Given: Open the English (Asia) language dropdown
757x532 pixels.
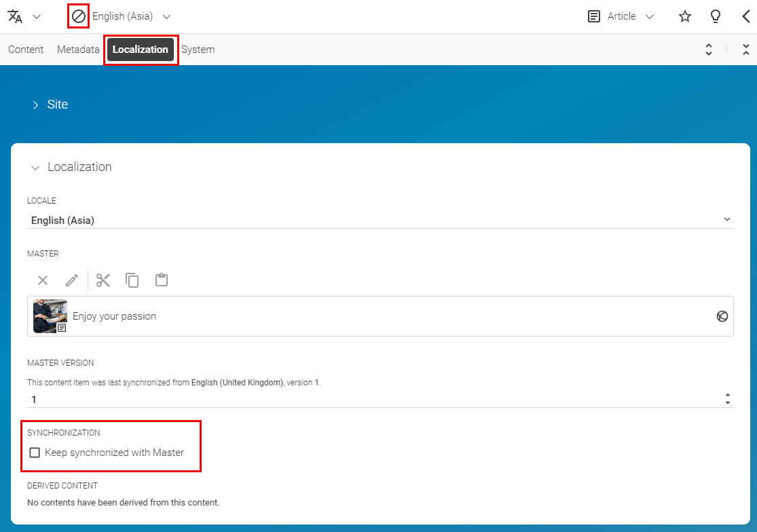Looking at the screenshot, I should 166,16.
